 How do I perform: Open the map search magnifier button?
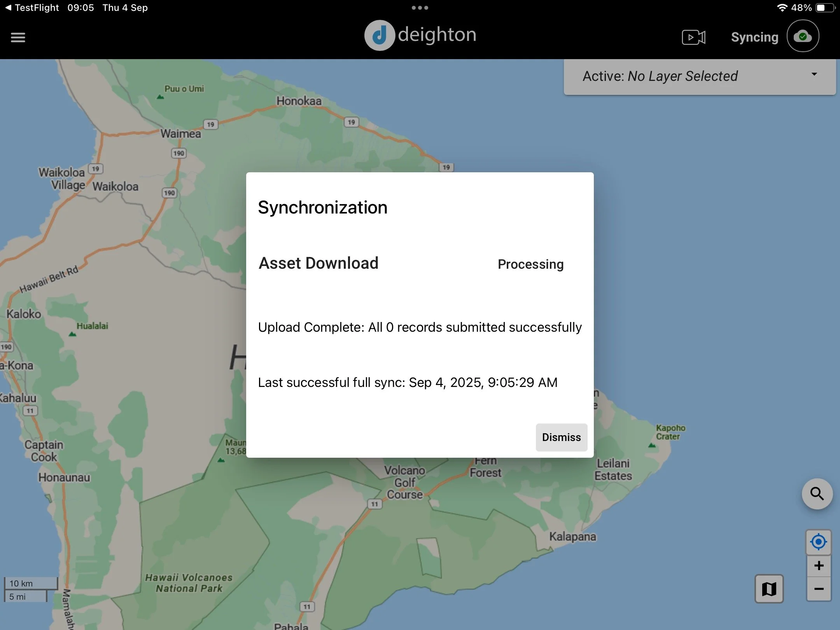pos(817,494)
